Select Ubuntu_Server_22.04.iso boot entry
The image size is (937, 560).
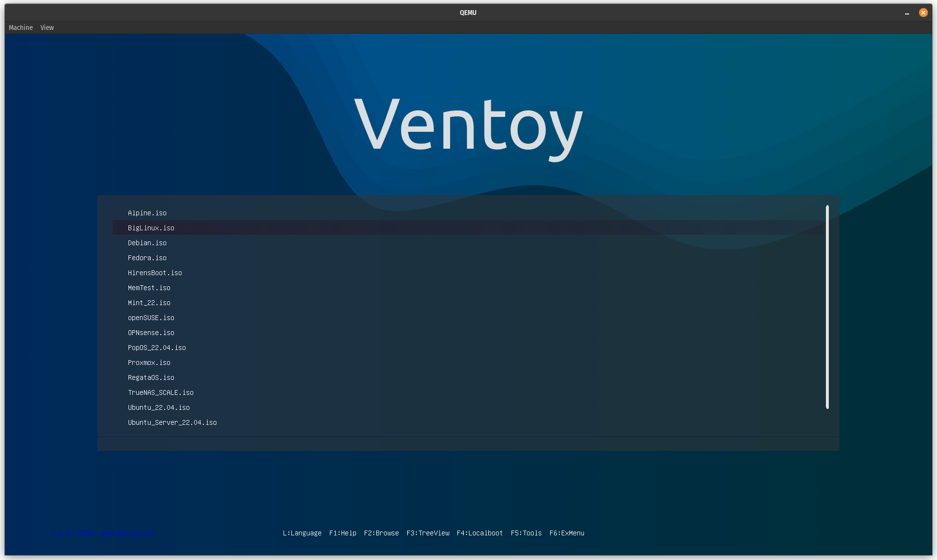(468, 422)
